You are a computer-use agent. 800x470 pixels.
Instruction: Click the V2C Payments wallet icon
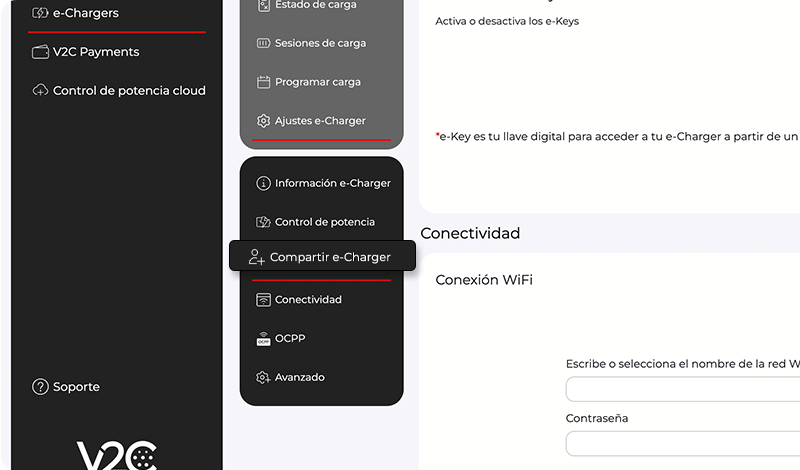point(40,52)
